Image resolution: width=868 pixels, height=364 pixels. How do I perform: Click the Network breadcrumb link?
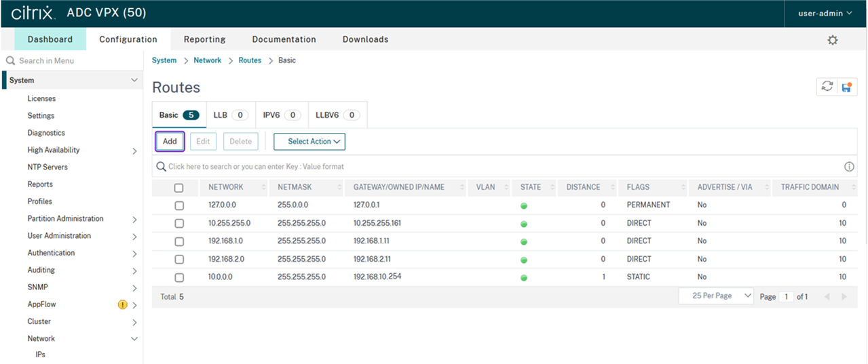207,60
